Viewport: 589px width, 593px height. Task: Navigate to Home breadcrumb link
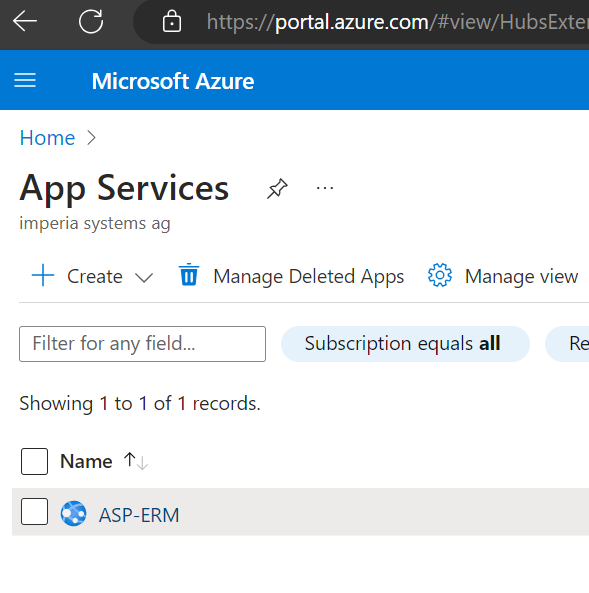(47, 138)
